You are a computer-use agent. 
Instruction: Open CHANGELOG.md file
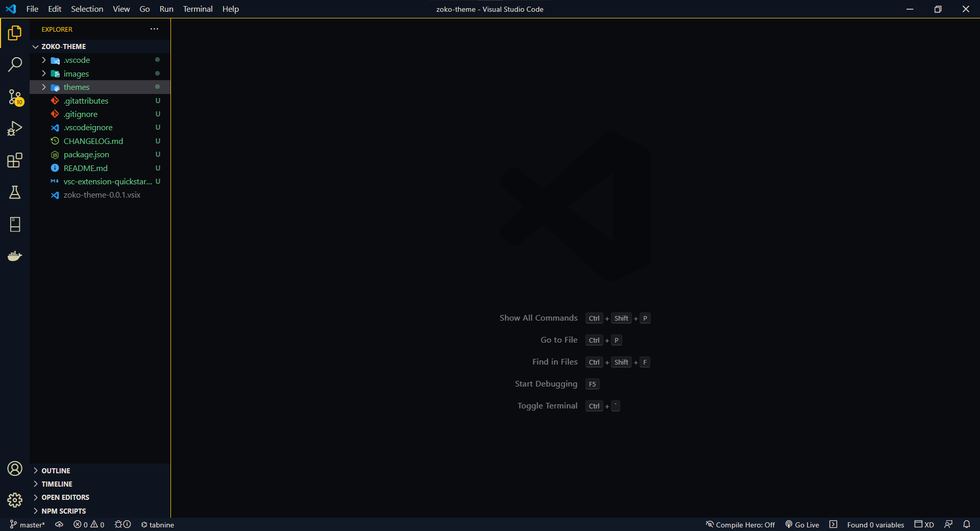pyautogui.click(x=100, y=141)
